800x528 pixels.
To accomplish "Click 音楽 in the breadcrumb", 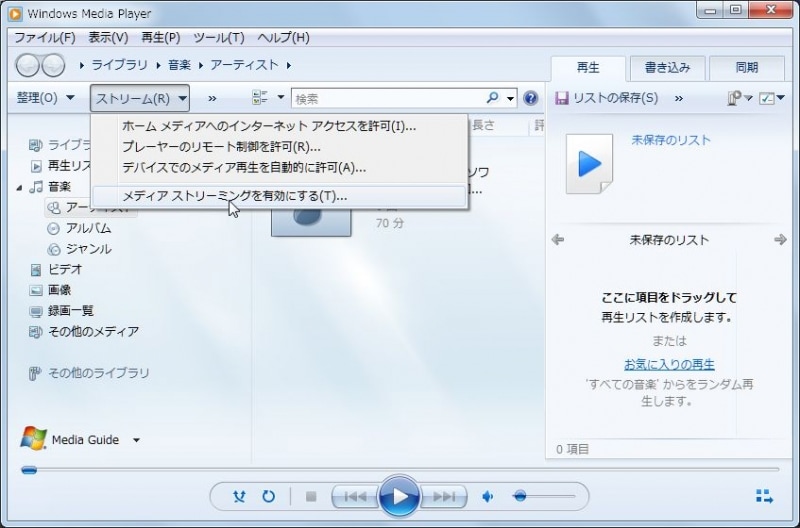I will [x=180, y=65].
